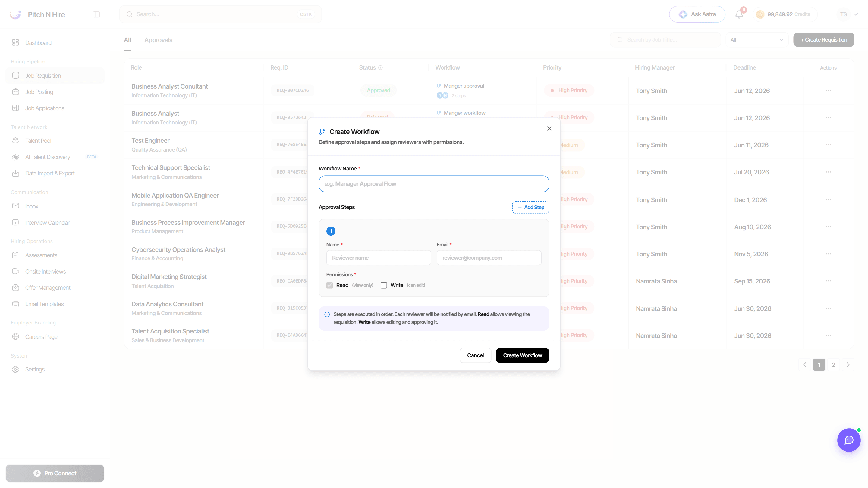Open actions menu for Technical Support Specialist
Image resolution: width=868 pixels, height=488 pixels.
[828, 172]
